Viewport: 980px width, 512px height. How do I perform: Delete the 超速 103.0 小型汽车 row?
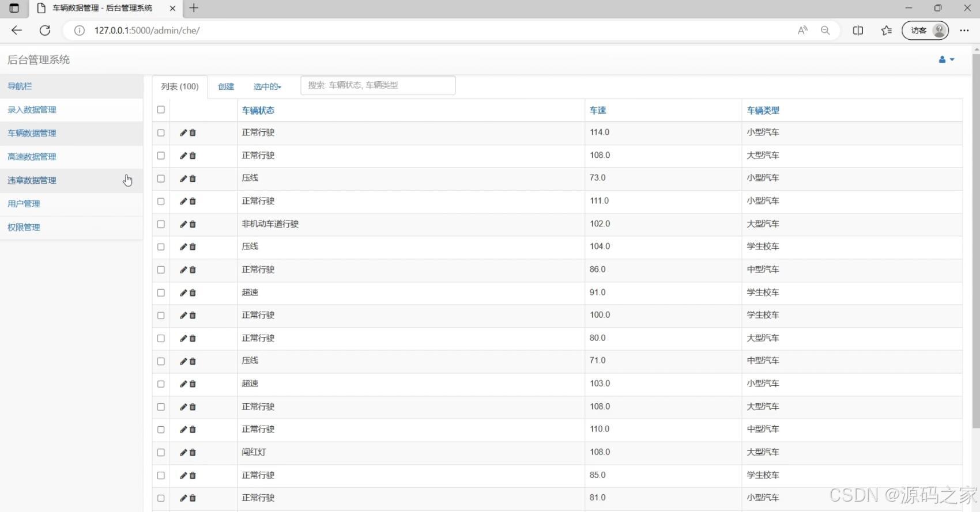pyautogui.click(x=193, y=384)
